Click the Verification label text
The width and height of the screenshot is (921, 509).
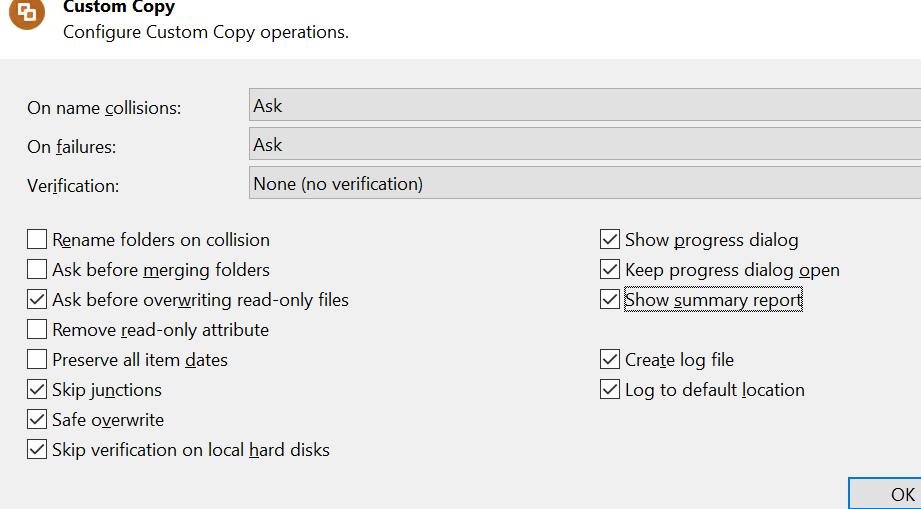[x=73, y=186]
